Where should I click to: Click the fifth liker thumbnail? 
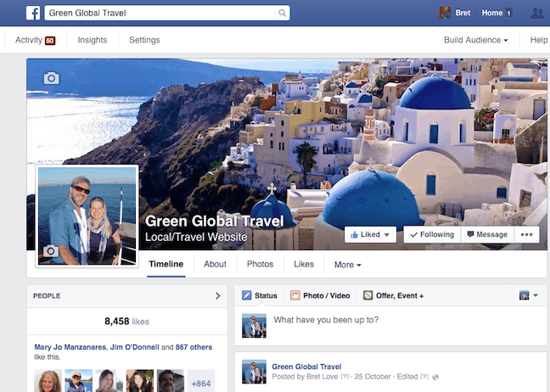point(171,380)
